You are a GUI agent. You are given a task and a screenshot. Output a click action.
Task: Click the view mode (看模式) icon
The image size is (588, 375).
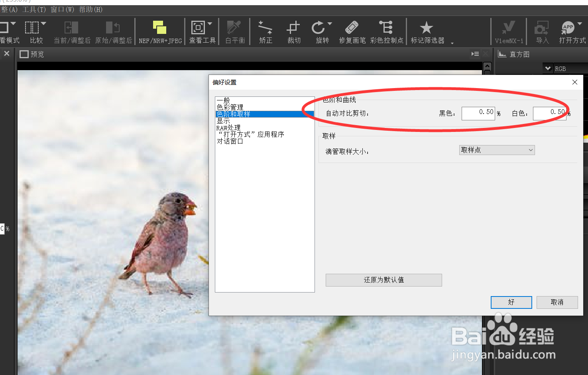click(4, 27)
